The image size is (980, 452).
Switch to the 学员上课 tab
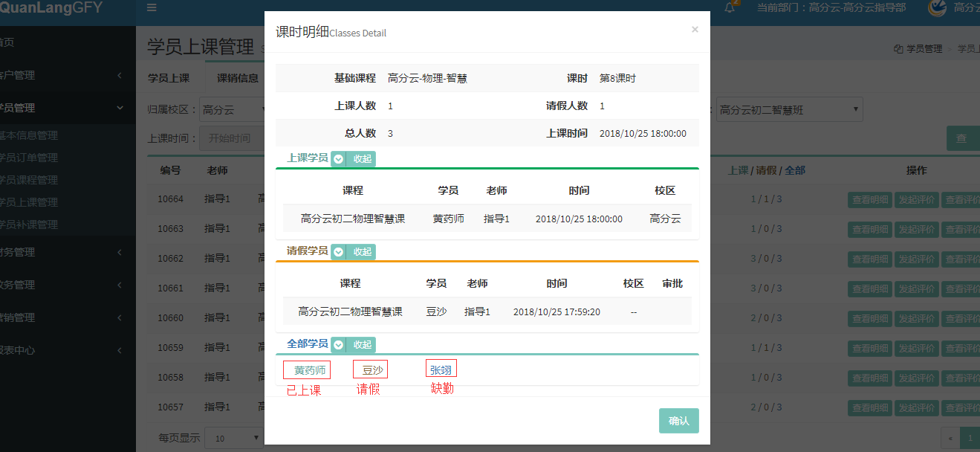pyautogui.click(x=169, y=78)
